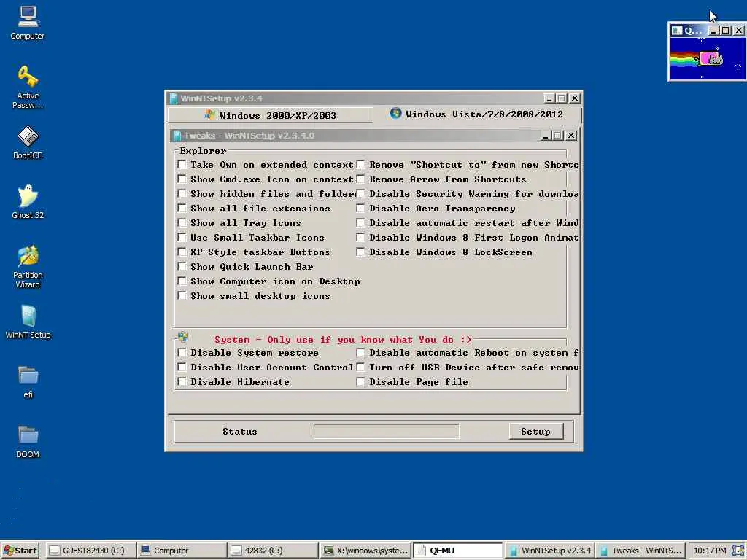Viewport: 747px width, 560px height.
Task: Enable Use Small Taskbar Icons
Action: pyautogui.click(x=182, y=238)
